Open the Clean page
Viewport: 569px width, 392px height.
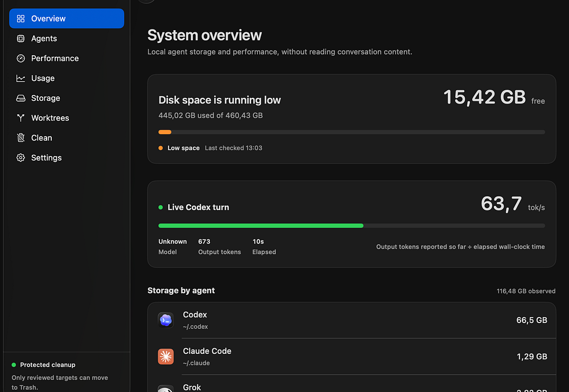point(67,138)
